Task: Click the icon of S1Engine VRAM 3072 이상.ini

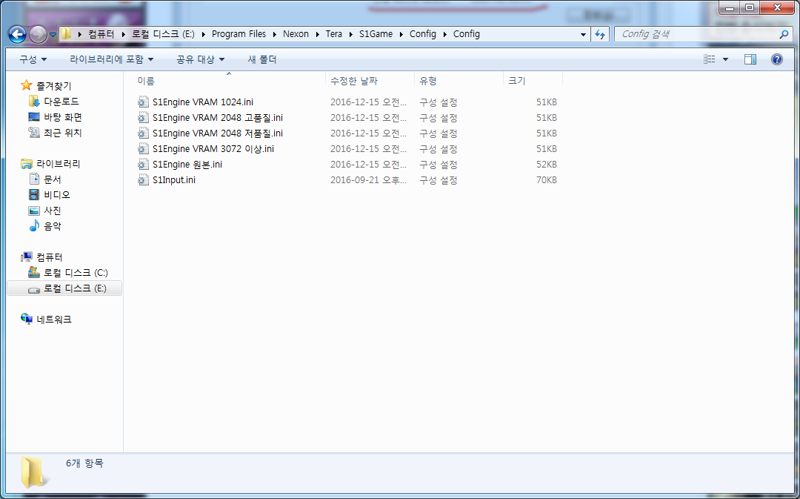Action: (143, 149)
